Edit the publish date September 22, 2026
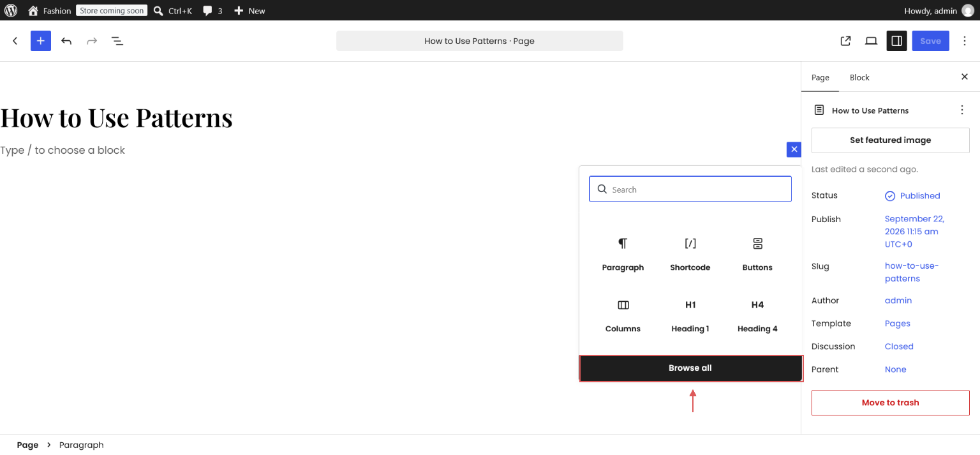 [x=915, y=232]
